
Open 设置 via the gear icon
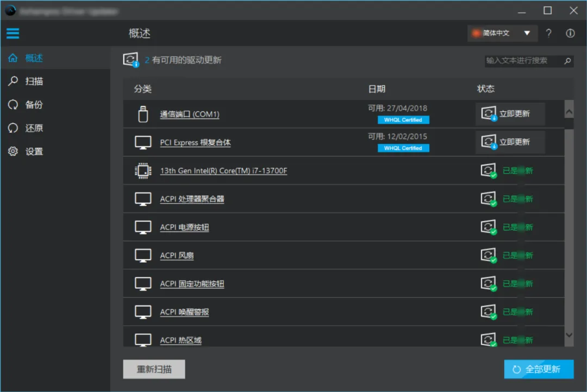(13, 152)
